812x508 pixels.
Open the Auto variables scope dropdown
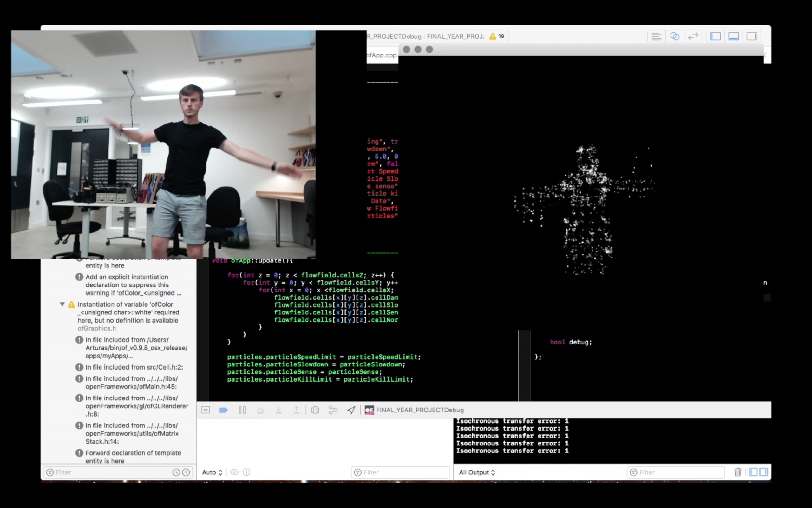pyautogui.click(x=212, y=472)
